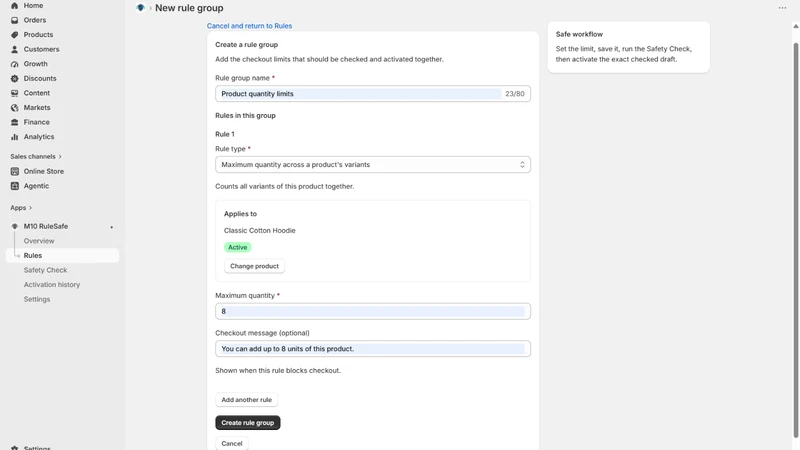Open Products section

coord(38,35)
